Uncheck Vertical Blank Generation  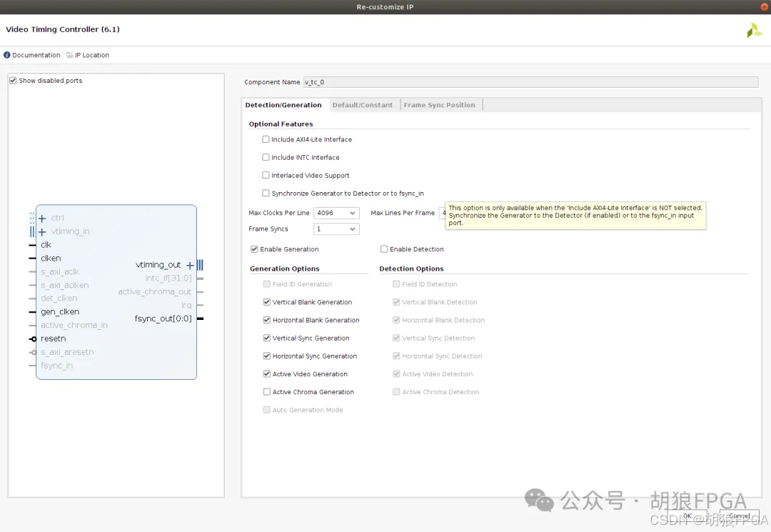pyautogui.click(x=267, y=302)
